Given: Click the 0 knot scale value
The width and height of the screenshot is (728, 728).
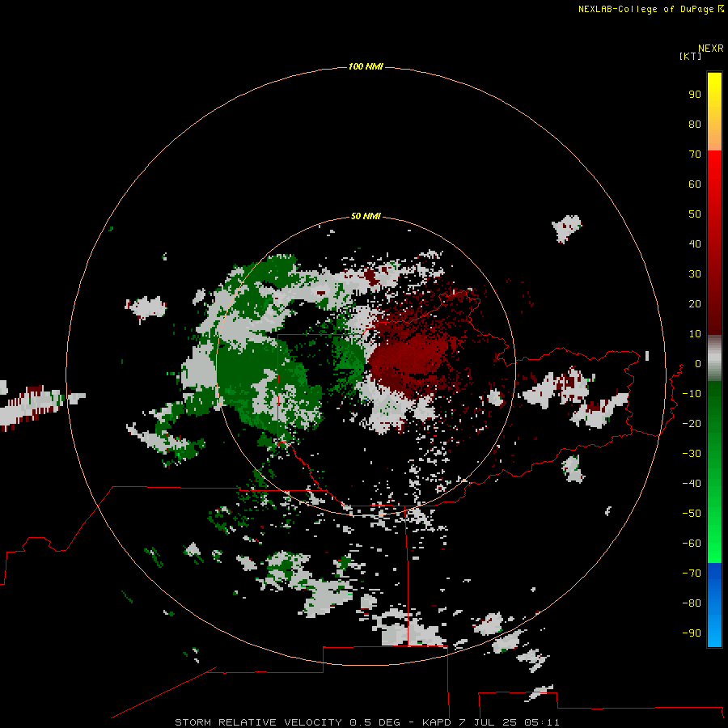Looking at the screenshot, I should [x=698, y=363].
